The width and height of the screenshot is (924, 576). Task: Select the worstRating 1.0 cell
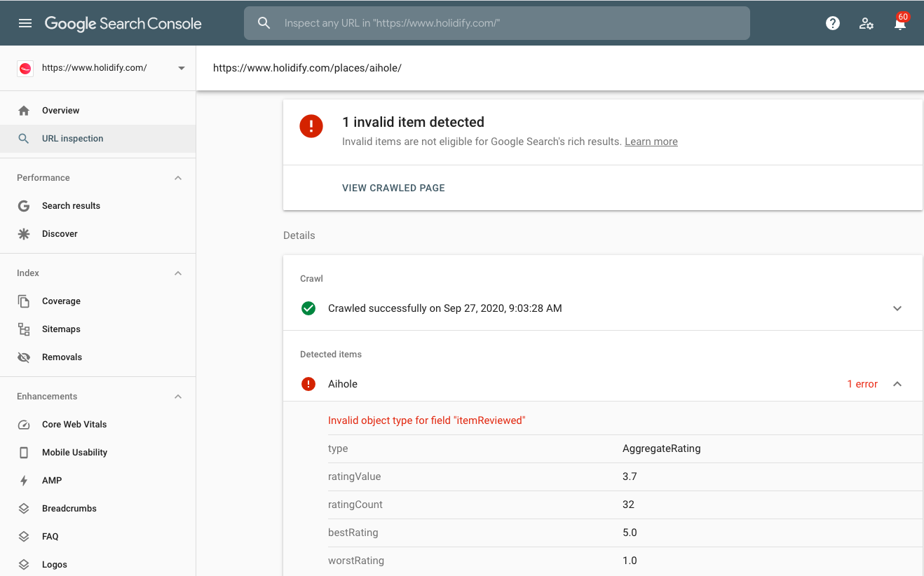[x=630, y=561]
